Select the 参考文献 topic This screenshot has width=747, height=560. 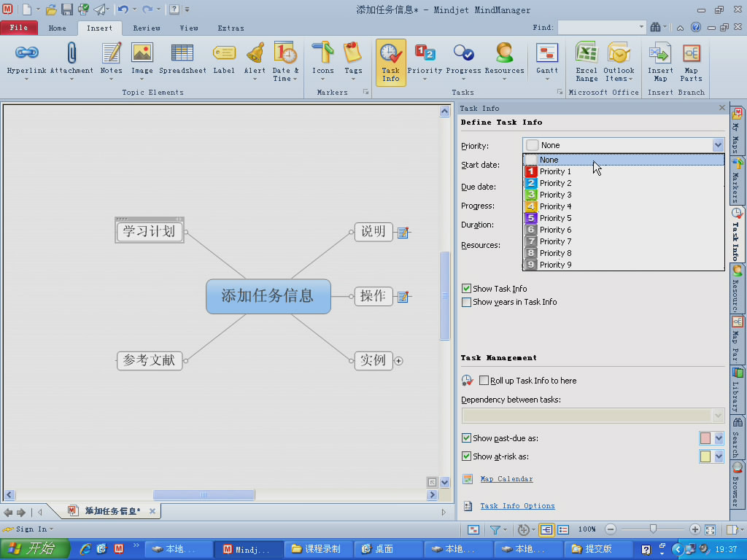[x=150, y=360]
